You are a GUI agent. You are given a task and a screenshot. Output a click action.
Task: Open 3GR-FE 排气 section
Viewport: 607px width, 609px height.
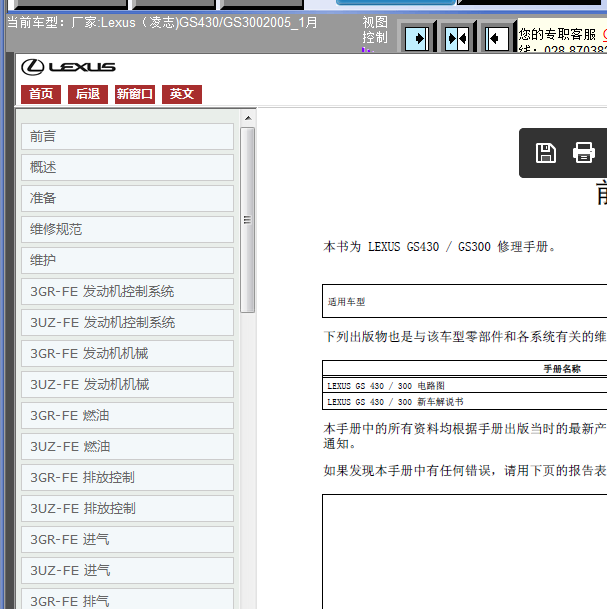click(x=127, y=599)
